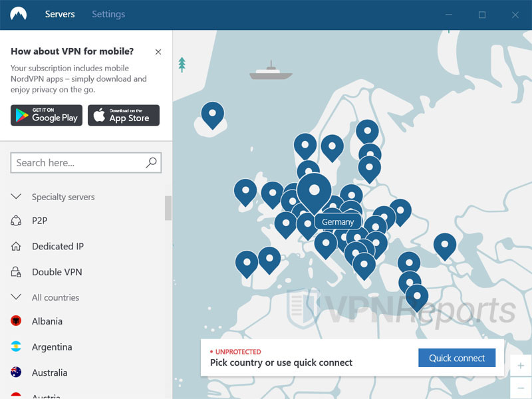The height and width of the screenshot is (399, 532).
Task: Click the Spain map pin
Action: (x=269, y=260)
